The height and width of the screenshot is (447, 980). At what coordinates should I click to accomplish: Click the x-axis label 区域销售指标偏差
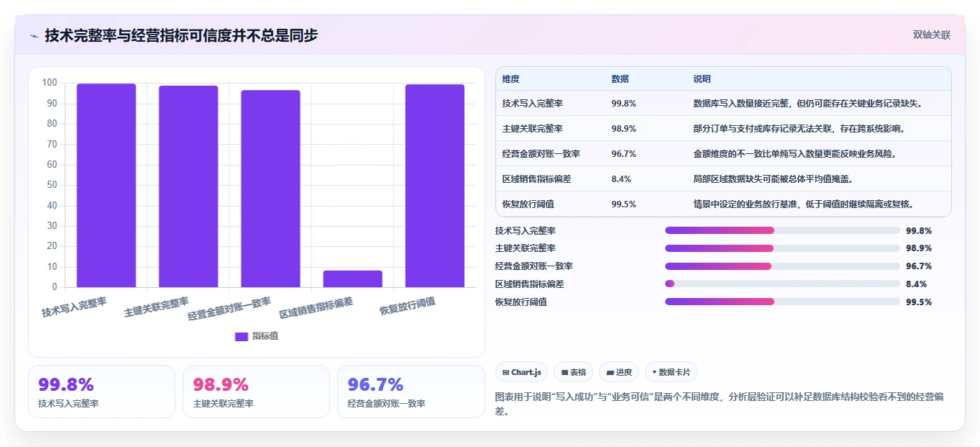point(316,308)
